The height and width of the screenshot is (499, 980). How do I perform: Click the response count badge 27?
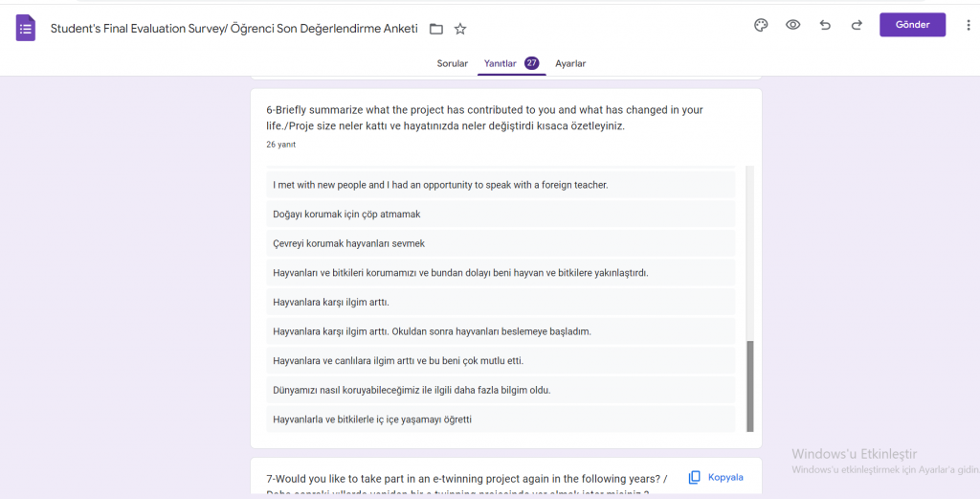(531, 63)
